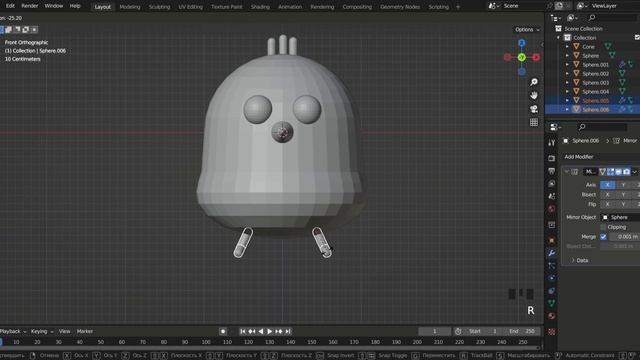The height and width of the screenshot is (360, 640).
Task: Open the Modifiers wrench tab icon
Action: click(x=551, y=253)
